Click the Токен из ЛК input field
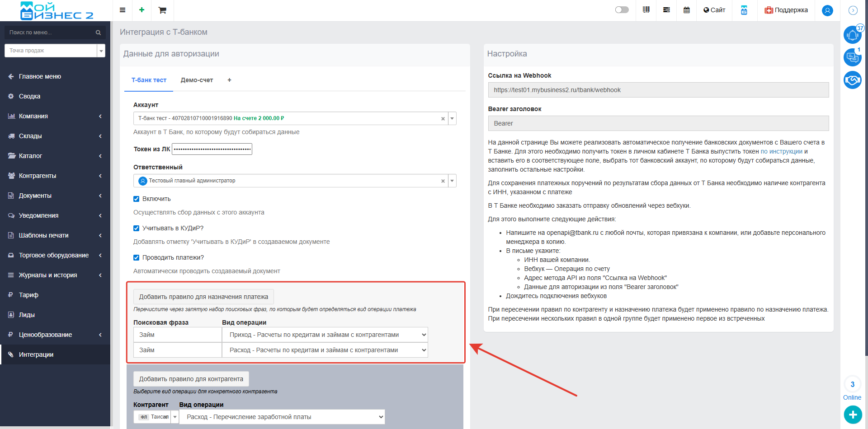The width and height of the screenshot is (868, 429). tap(212, 149)
